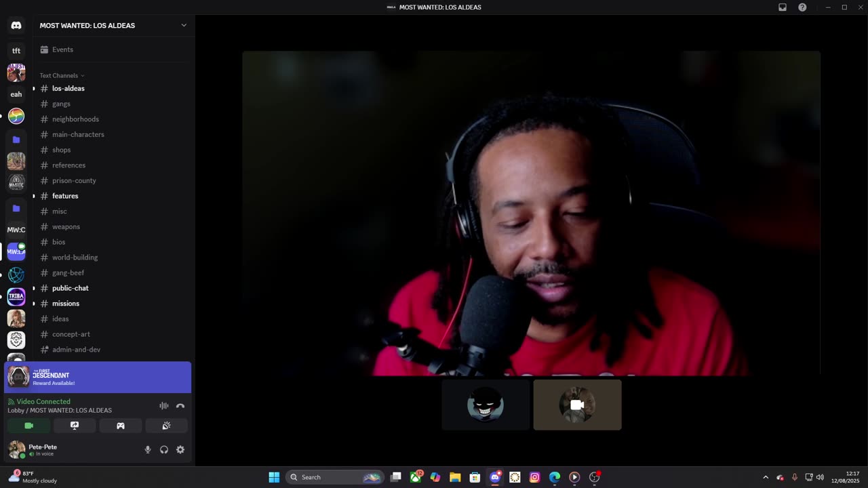Open User Settings gear icon
The width and height of the screenshot is (868, 488).
(x=180, y=450)
